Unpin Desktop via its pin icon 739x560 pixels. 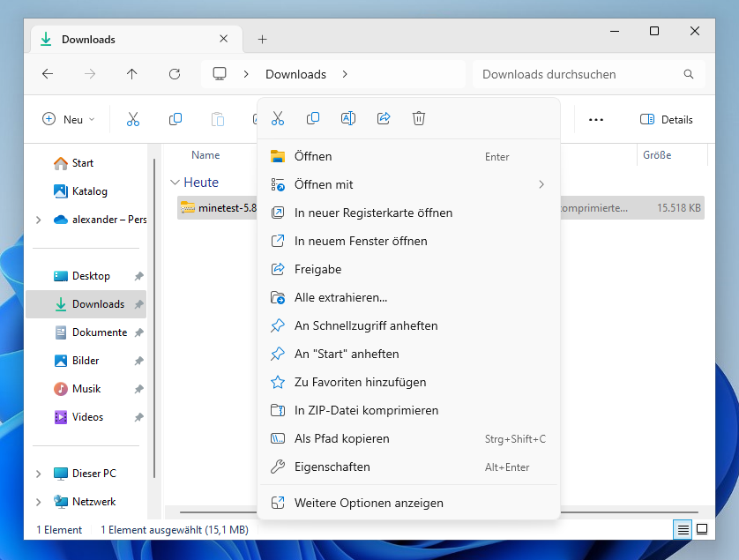coord(138,276)
